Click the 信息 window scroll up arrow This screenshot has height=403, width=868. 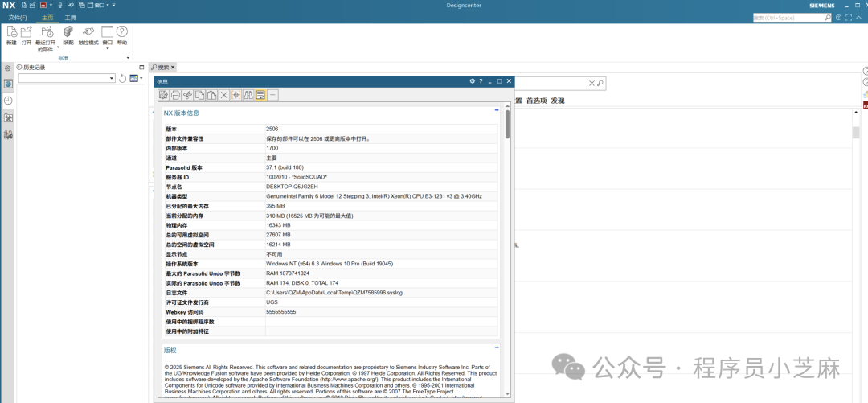(508, 105)
